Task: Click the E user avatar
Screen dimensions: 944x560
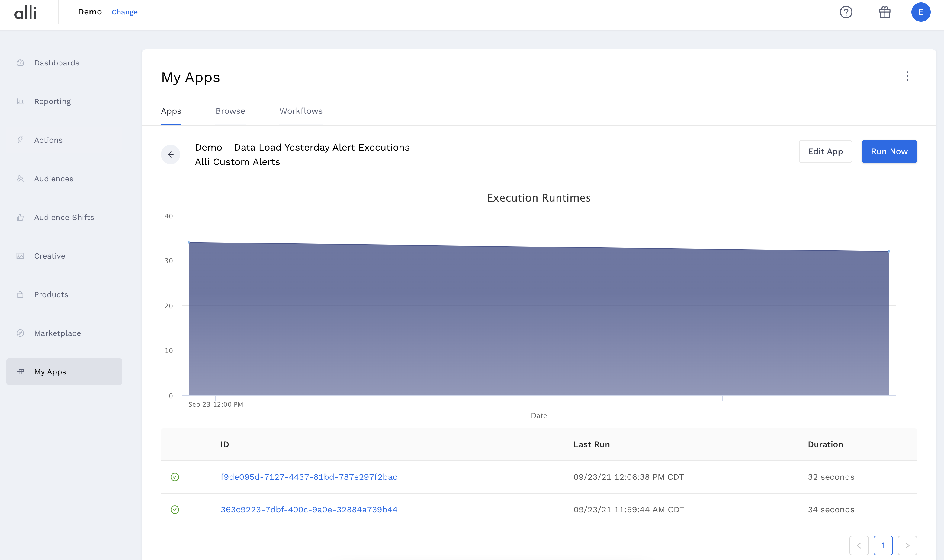Action: click(921, 12)
